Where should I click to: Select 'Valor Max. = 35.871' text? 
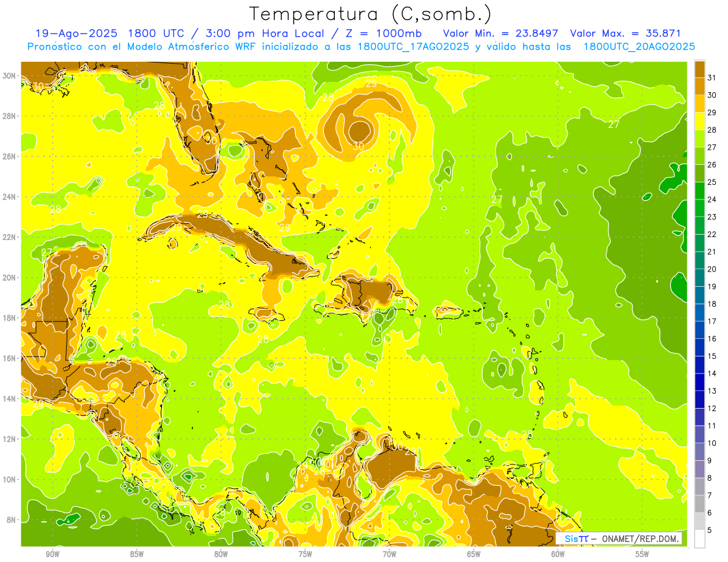(626, 33)
